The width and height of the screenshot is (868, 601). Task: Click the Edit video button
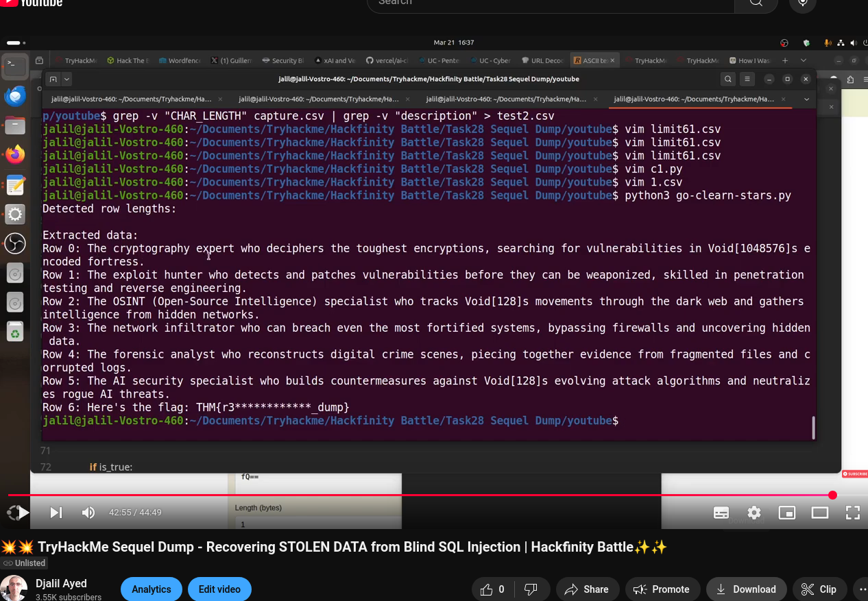coord(219,589)
